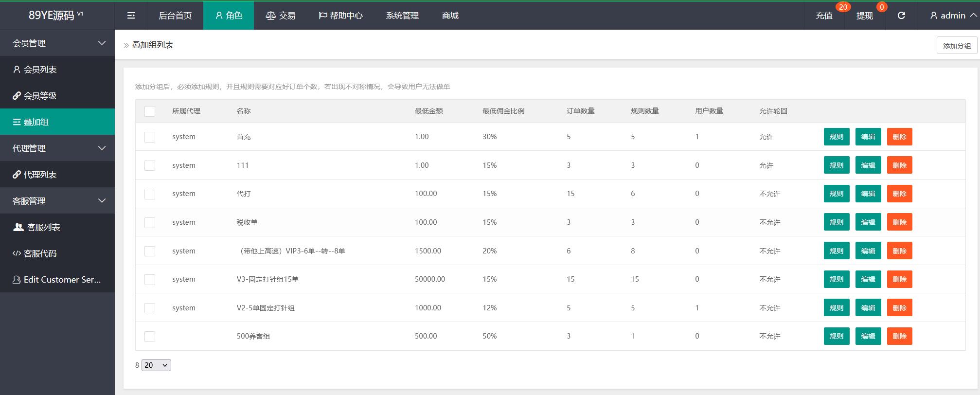Viewport: 980px width, 395px height.
Task: Open the 后台首页 tab
Action: click(x=175, y=16)
